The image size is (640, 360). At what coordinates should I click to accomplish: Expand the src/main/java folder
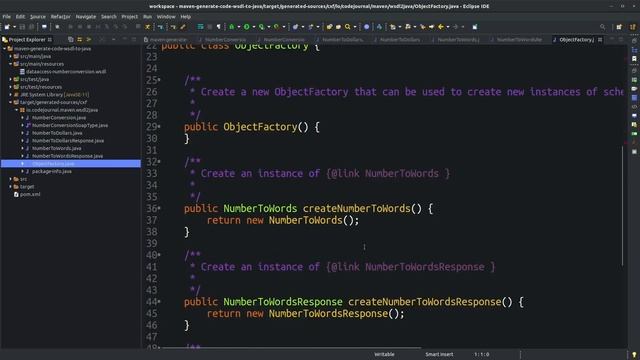tap(11, 56)
